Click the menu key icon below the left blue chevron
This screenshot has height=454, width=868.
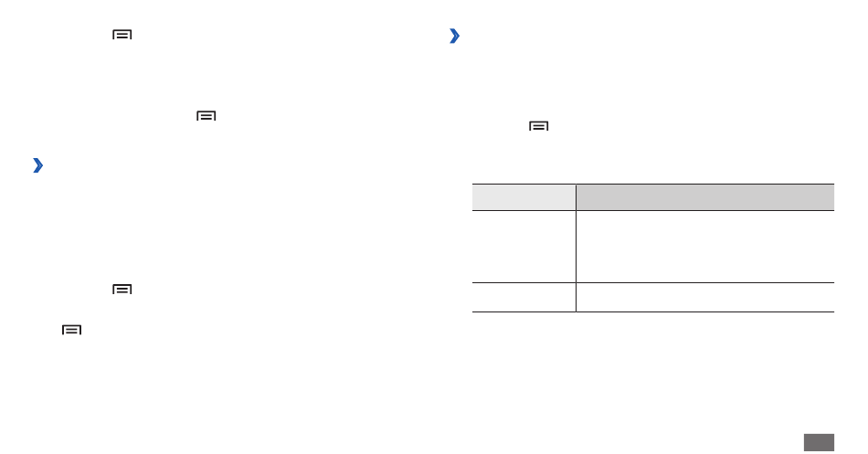click(122, 289)
